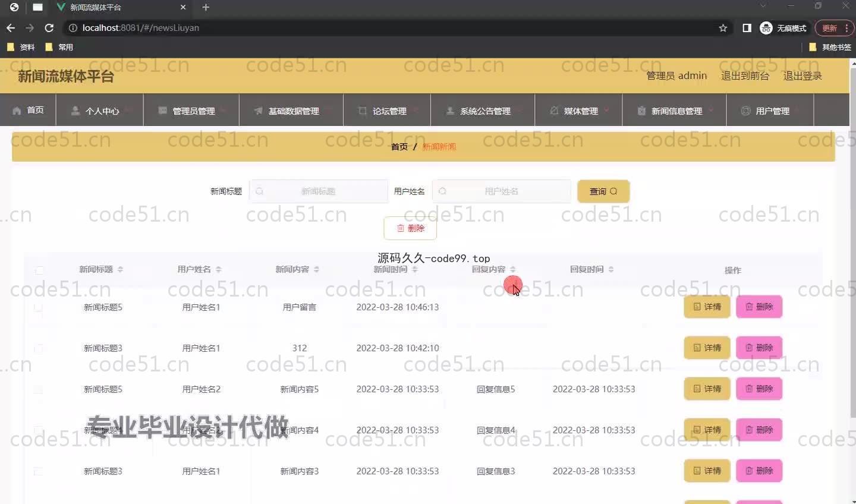Image resolution: width=856 pixels, height=504 pixels.
Task: Click the 首页 breadcrumb link
Action: [x=399, y=147]
